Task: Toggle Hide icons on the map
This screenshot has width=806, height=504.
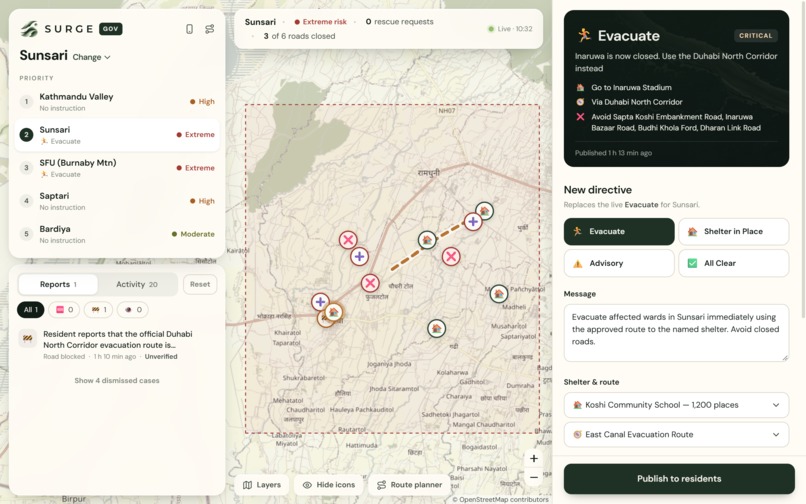Action: coord(328,484)
